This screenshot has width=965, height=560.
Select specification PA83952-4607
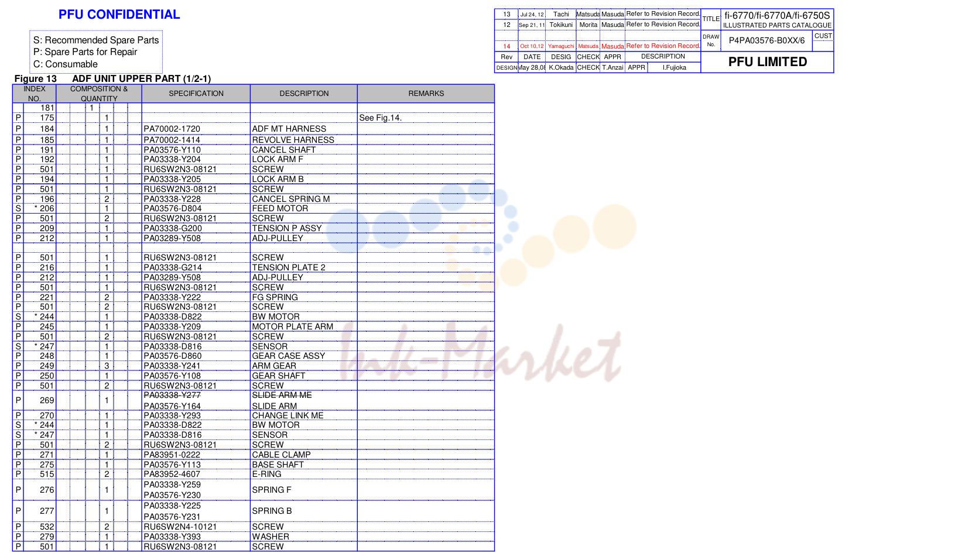[x=172, y=474]
